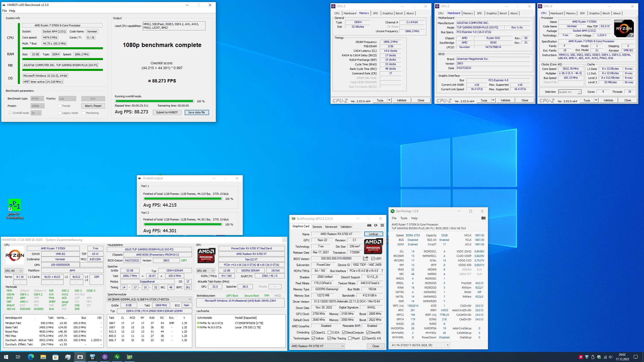Switch to HWBOT x265 via taskbar icon

(80, 357)
